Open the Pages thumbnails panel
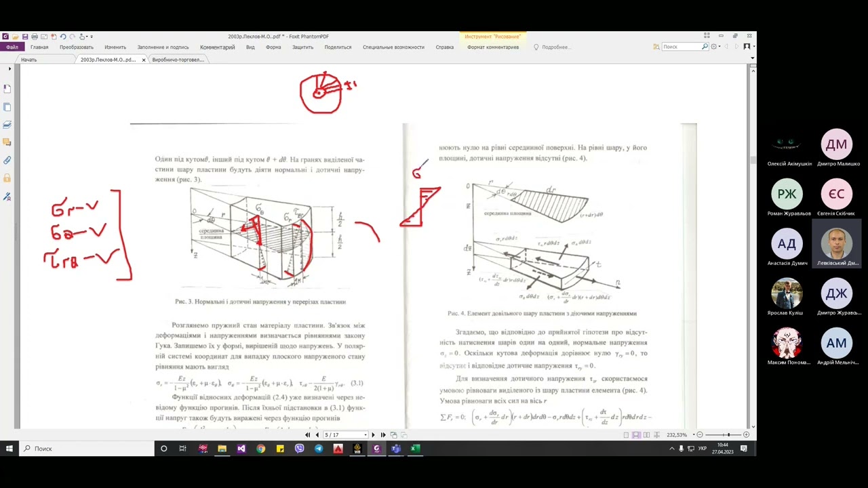This screenshot has height=488, width=868. point(7,107)
